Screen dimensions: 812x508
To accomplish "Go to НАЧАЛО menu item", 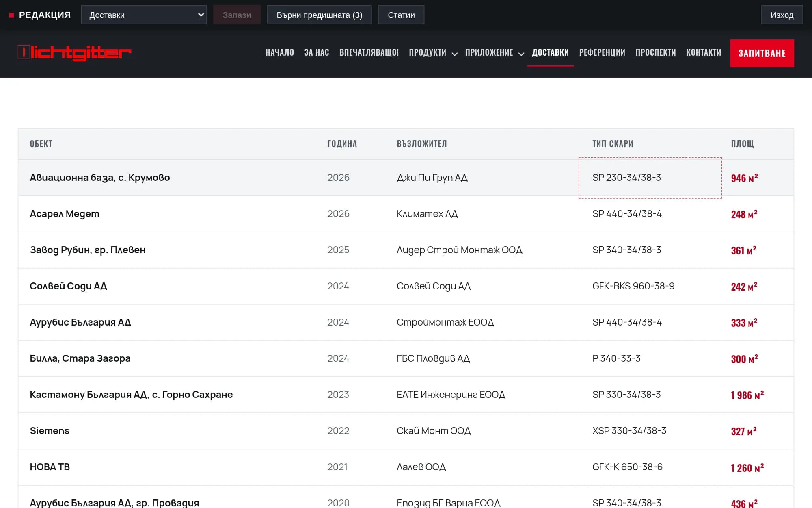I will tap(280, 53).
